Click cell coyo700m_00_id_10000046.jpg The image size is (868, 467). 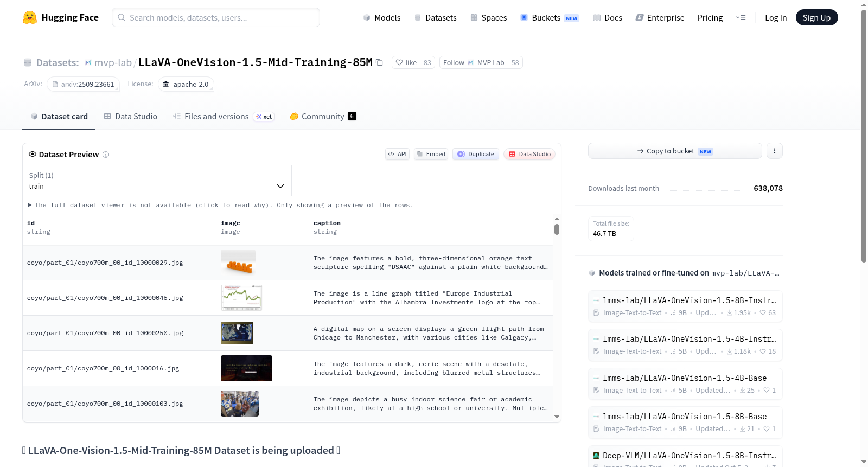click(119, 298)
